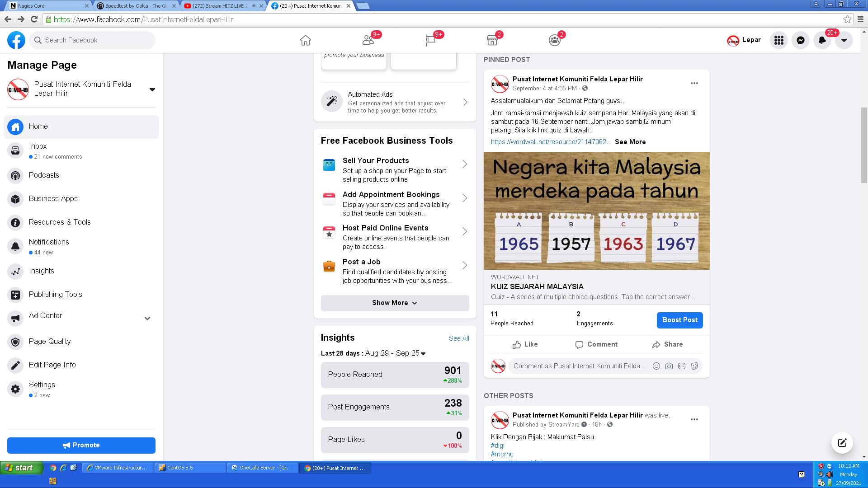
Task: Open the live video post three-dot options menu
Action: [x=694, y=419]
